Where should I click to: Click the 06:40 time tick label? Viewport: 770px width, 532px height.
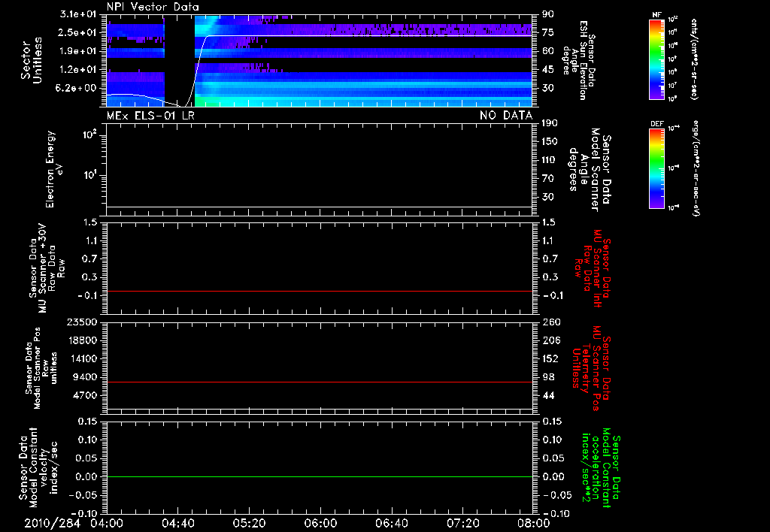click(391, 523)
